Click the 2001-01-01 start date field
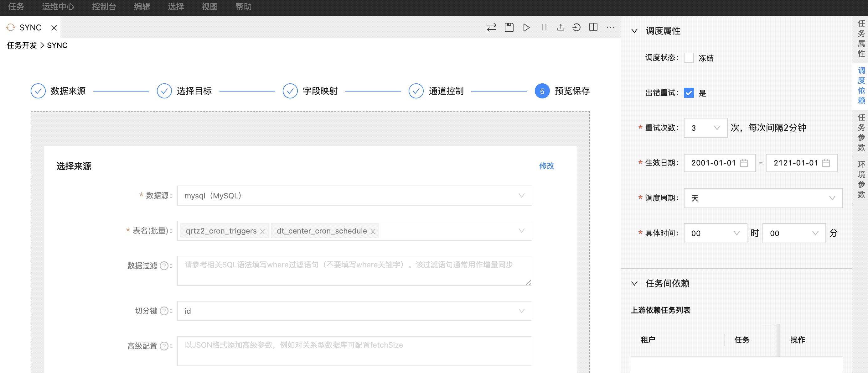Image resolution: width=868 pixels, height=373 pixels. [x=720, y=163]
